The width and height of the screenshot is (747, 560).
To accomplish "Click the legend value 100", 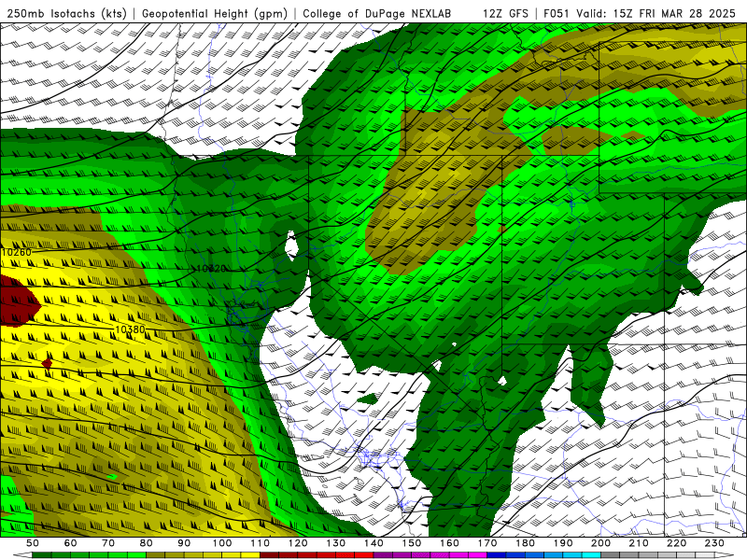I will pos(222,543).
